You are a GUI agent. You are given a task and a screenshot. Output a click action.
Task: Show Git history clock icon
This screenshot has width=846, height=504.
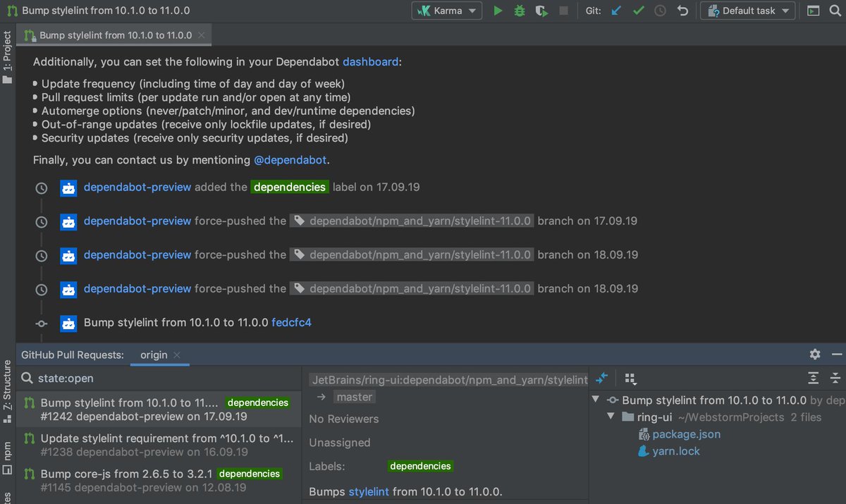[x=660, y=11]
